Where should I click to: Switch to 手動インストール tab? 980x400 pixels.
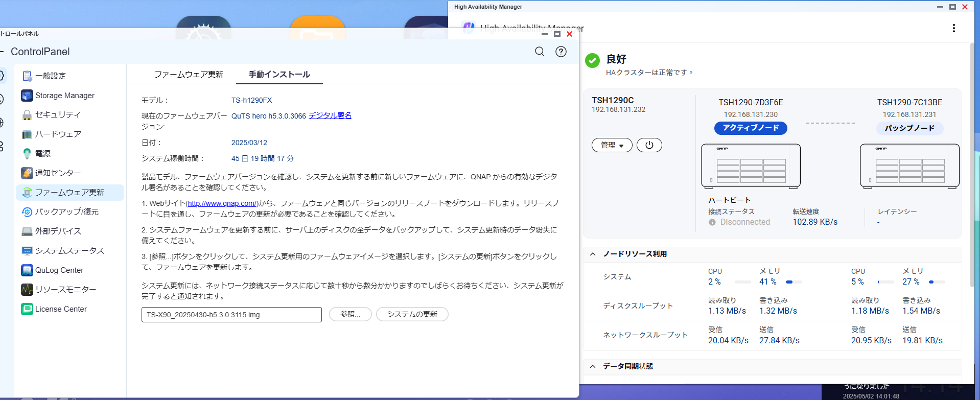point(279,75)
